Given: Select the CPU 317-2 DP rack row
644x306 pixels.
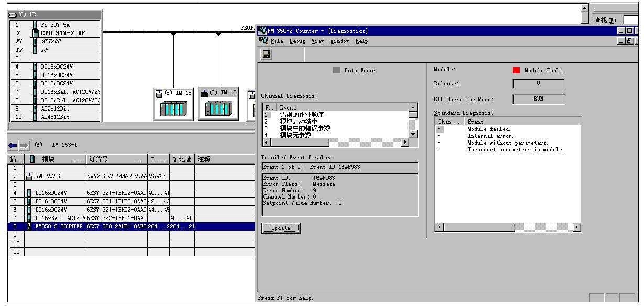Looking at the screenshot, I should pos(55,33).
